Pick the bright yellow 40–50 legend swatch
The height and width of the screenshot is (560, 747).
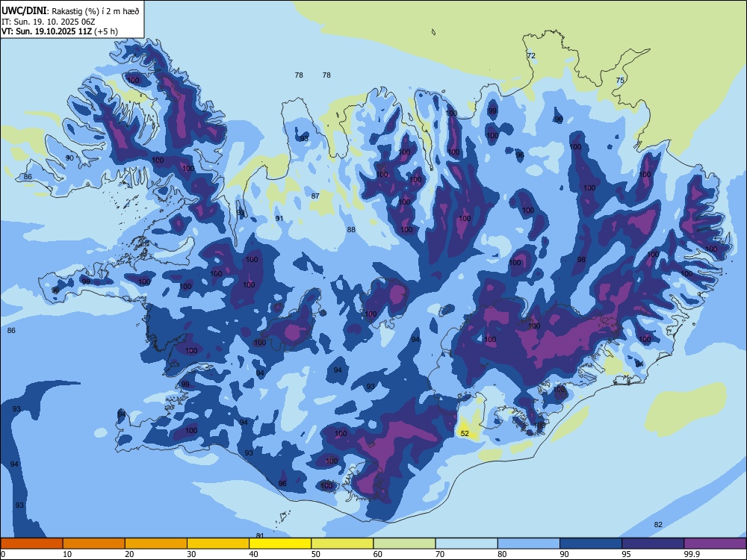280,544
